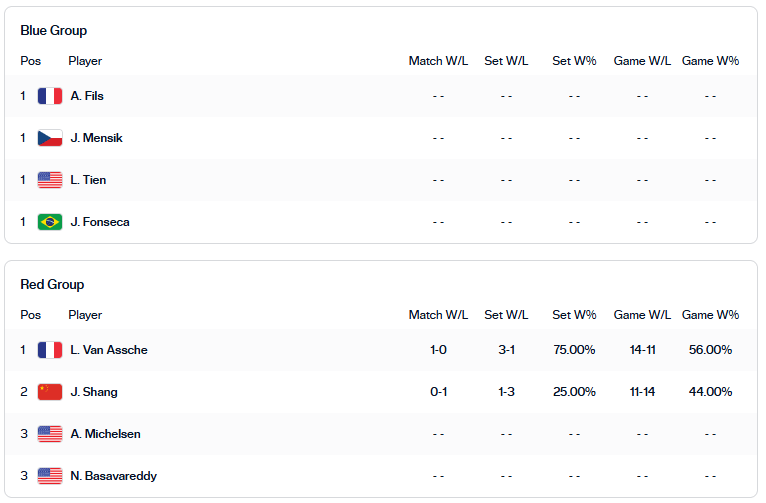The image size is (766, 503).
Task: Click Game W% column header in Red Group
Action: coord(710,315)
